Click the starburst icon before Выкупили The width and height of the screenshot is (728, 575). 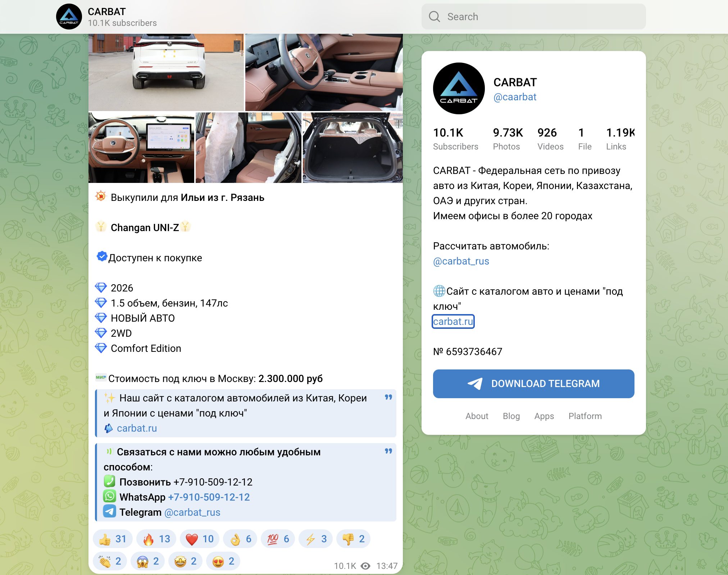tap(101, 196)
